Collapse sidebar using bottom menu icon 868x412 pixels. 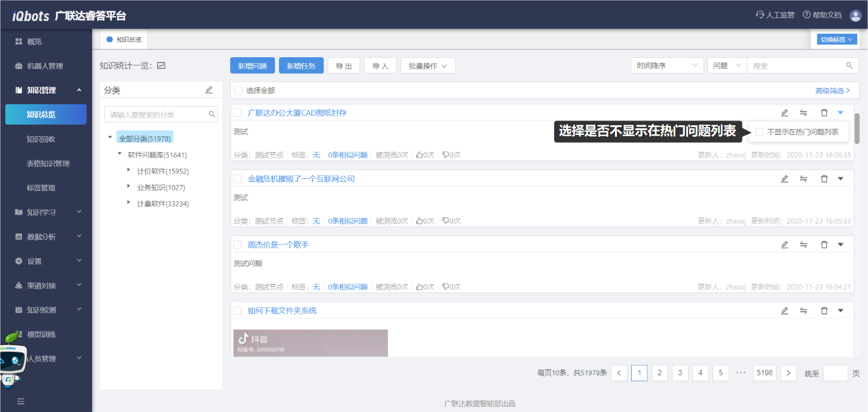tap(20, 401)
